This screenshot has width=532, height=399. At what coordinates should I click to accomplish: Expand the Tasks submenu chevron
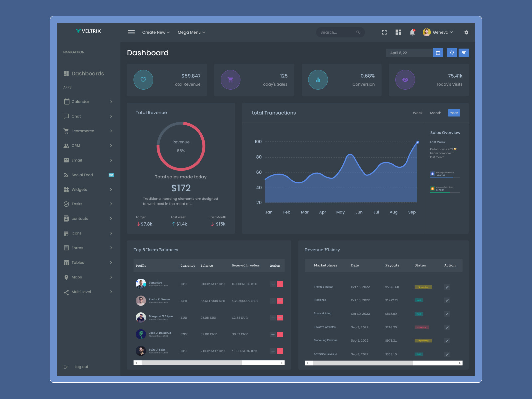coord(111,204)
